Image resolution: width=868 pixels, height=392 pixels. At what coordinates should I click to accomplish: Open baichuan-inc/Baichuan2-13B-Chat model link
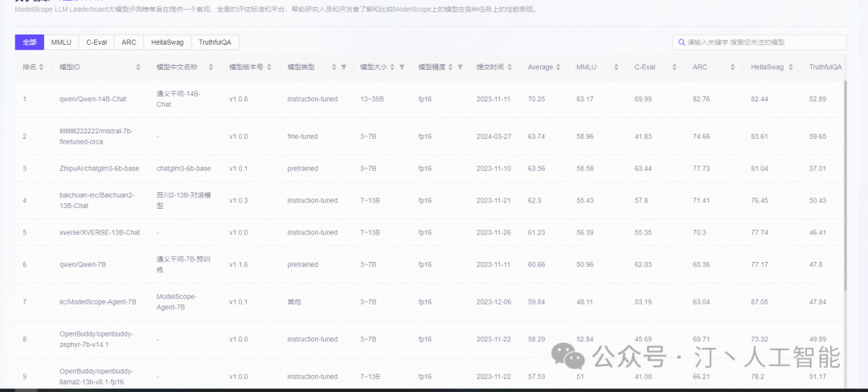(x=97, y=200)
